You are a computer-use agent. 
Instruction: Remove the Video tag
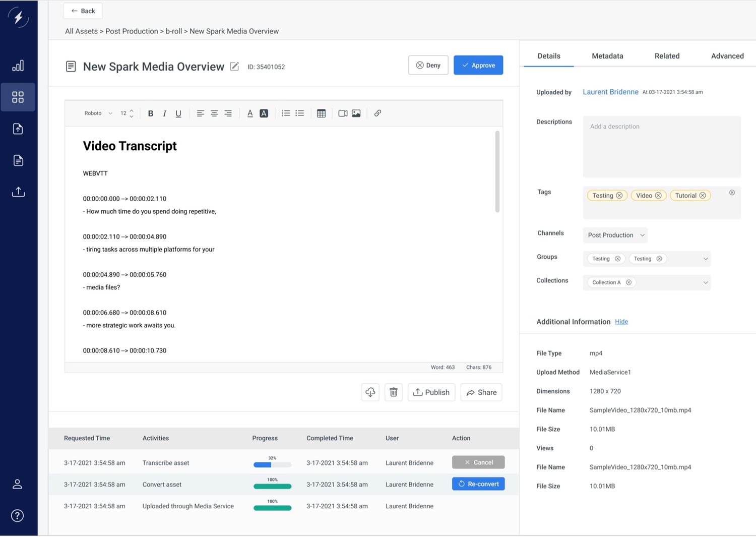[658, 196]
